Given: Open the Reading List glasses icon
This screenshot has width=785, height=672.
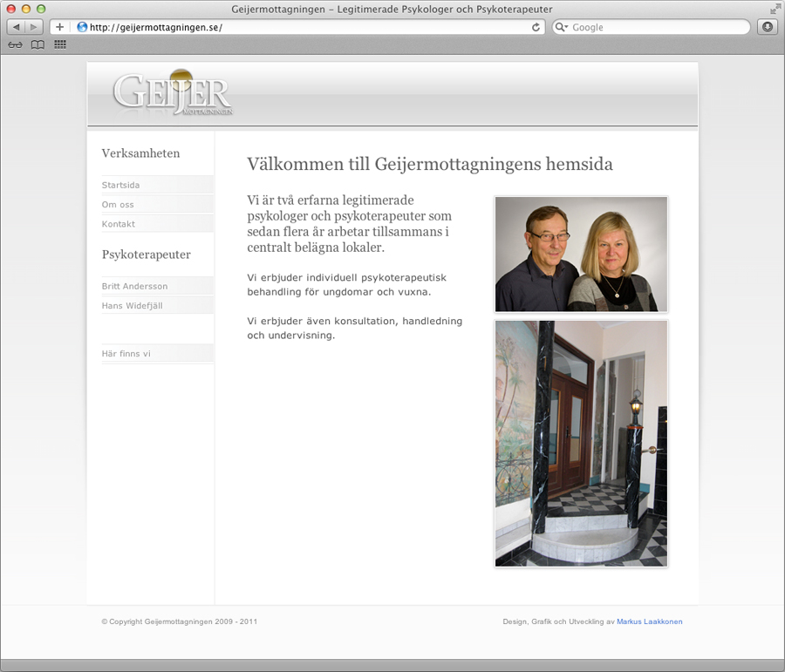Looking at the screenshot, I should (x=15, y=45).
